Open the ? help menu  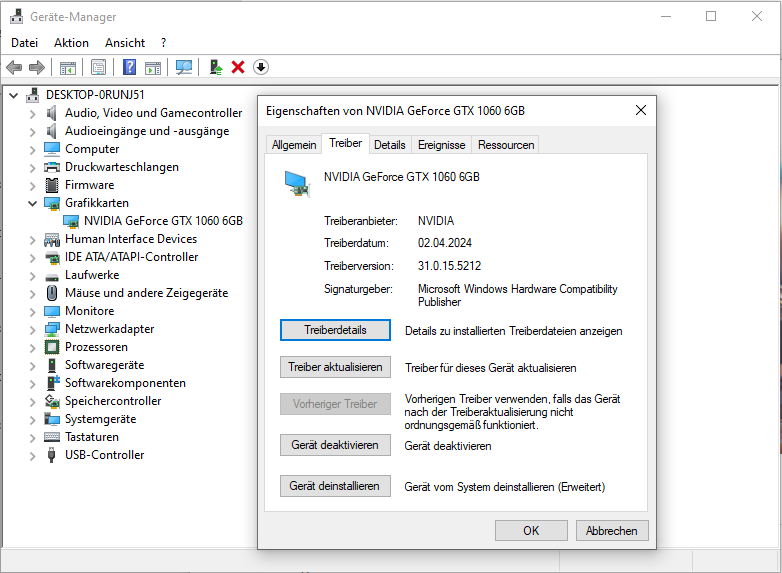tap(164, 43)
